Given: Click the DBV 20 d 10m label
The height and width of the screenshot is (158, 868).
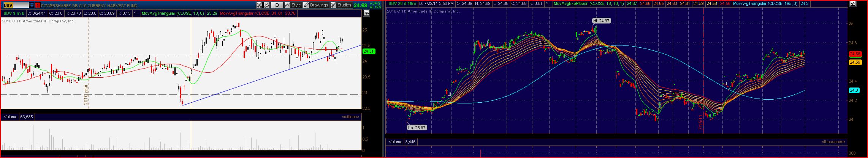Looking at the screenshot, I should [402, 3].
